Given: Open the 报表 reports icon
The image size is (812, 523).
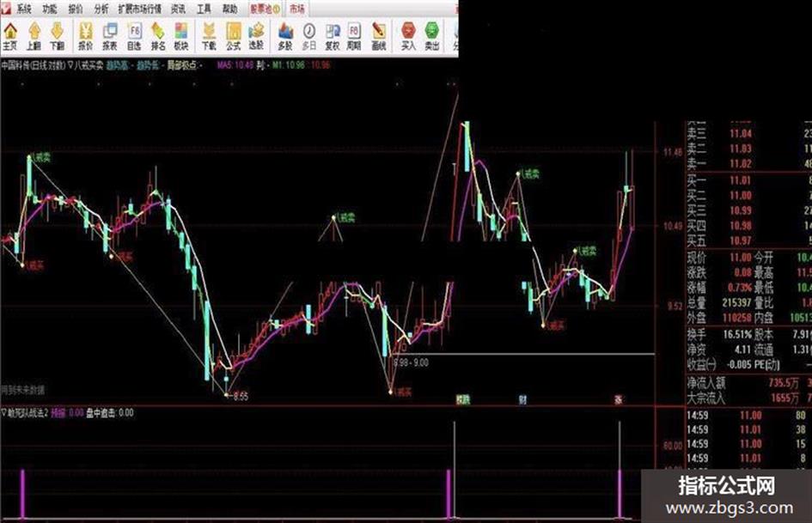Looking at the screenshot, I should [x=110, y=37].
